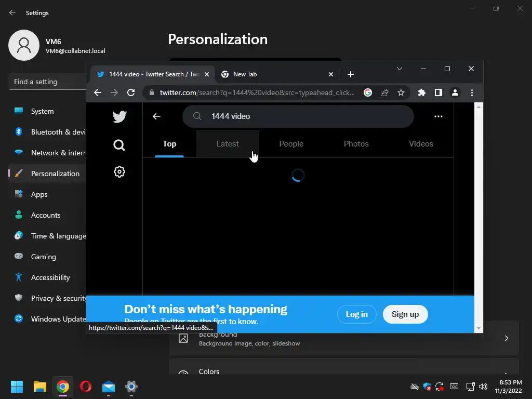532x399 pixels.
Task: Open Bluetooth & devices in Settings
Action: pos(47,132)
